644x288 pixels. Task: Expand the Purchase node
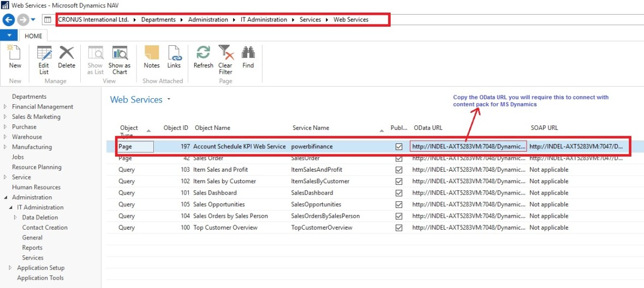click(5, 127)
